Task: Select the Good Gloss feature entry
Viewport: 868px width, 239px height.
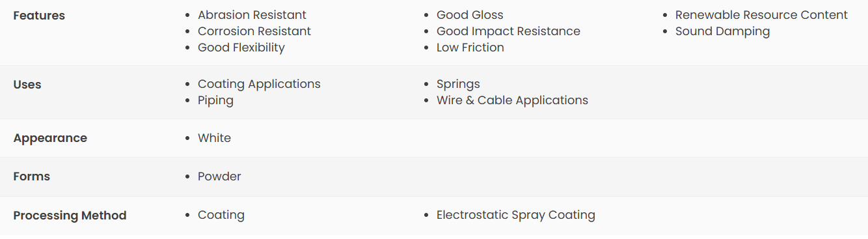Action: pyautogui.click(x=470, y=15)
